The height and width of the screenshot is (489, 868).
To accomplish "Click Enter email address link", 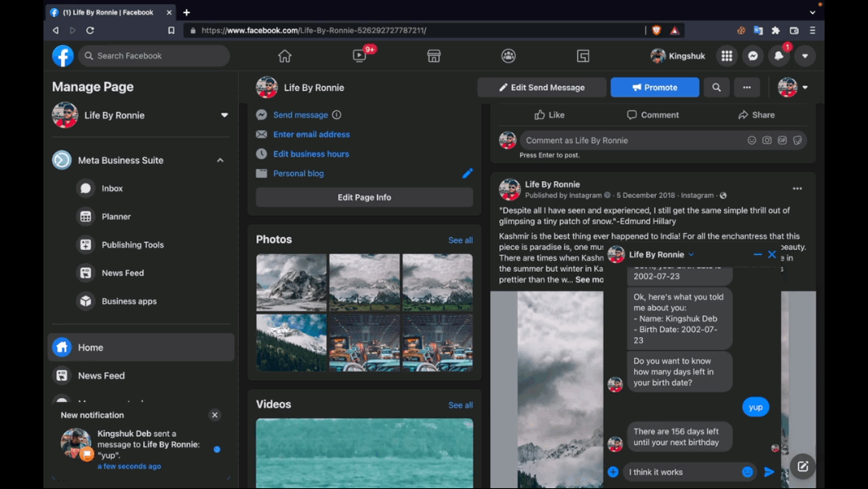I will coord(311,134).
